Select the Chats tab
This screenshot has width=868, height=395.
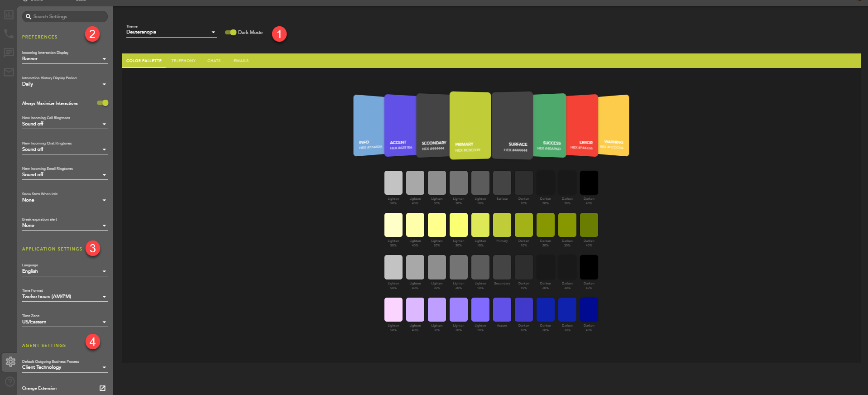214,61
